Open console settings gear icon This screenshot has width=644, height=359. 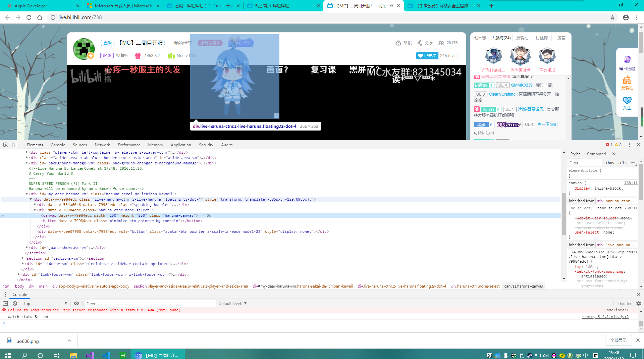(x=639, y=303)
